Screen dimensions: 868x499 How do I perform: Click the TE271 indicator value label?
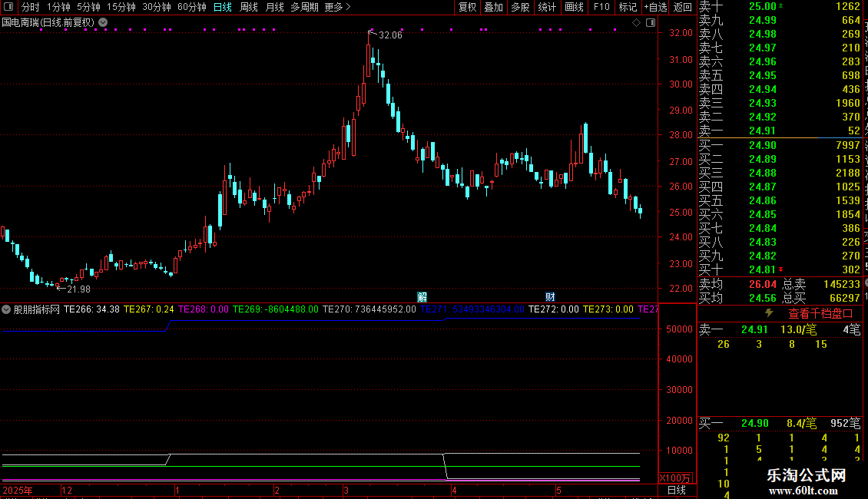(472, 309)
